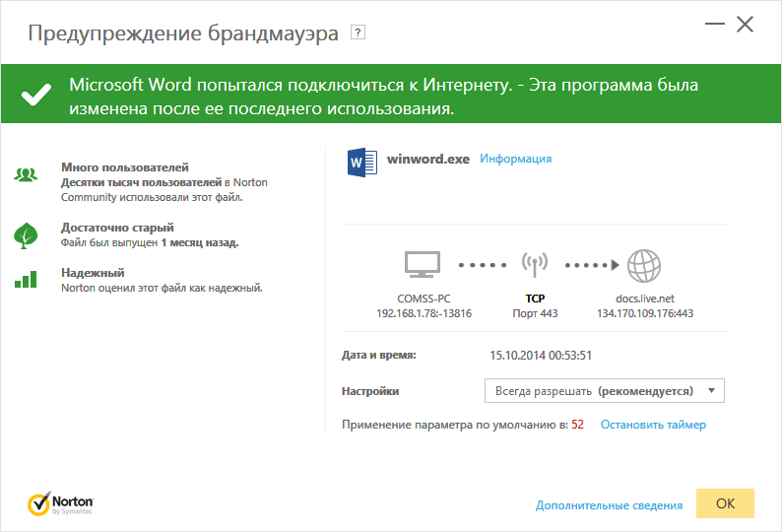
Task: Click the Достаточно старый heading
Action: 118,228
